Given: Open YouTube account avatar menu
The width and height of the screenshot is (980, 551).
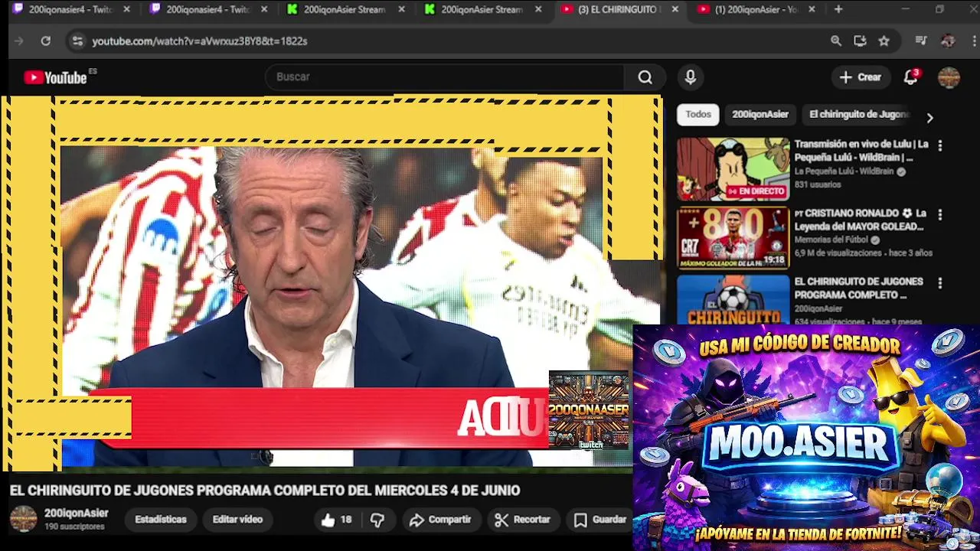Looking at the screenshot, I should [949, 77].
